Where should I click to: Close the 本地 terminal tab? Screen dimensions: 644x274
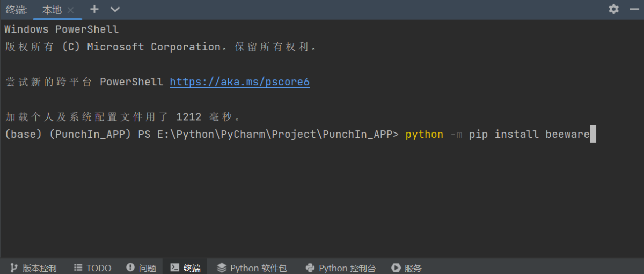click(70, 10)
